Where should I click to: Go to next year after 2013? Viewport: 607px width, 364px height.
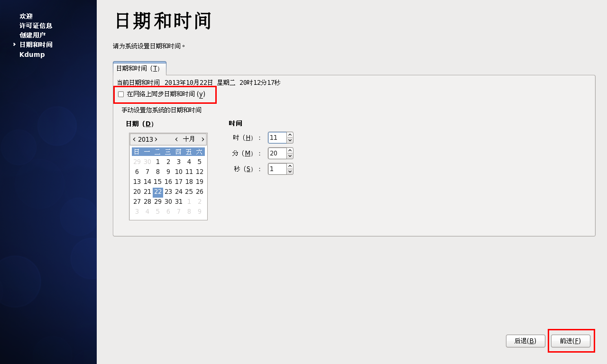[156, 139]
